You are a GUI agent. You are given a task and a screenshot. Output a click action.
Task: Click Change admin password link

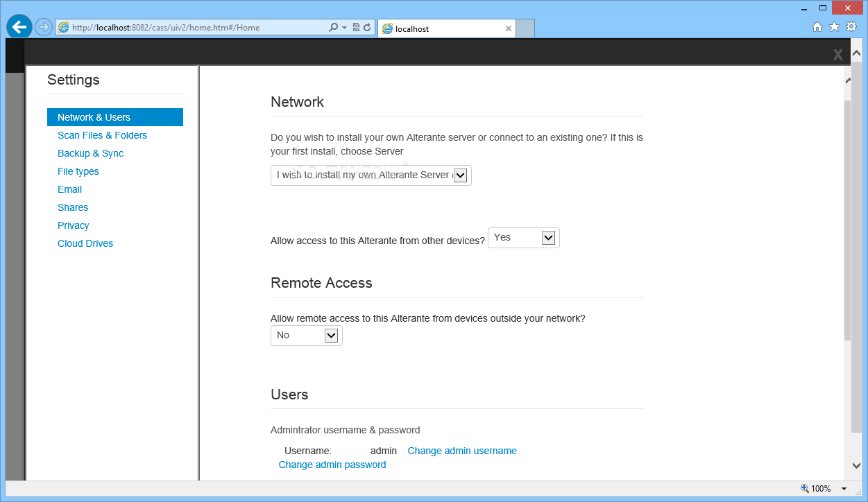click(332, 465)
